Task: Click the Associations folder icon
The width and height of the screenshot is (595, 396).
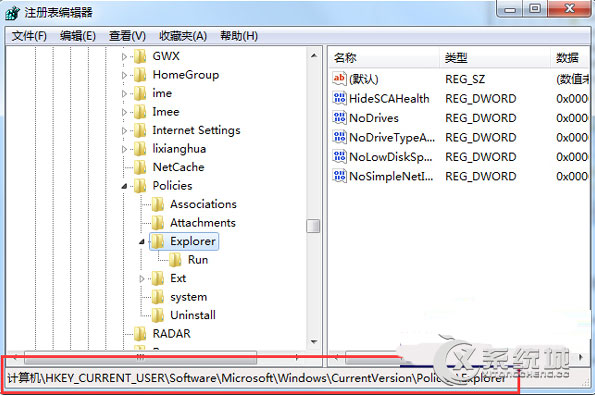Action: point(157,204)
